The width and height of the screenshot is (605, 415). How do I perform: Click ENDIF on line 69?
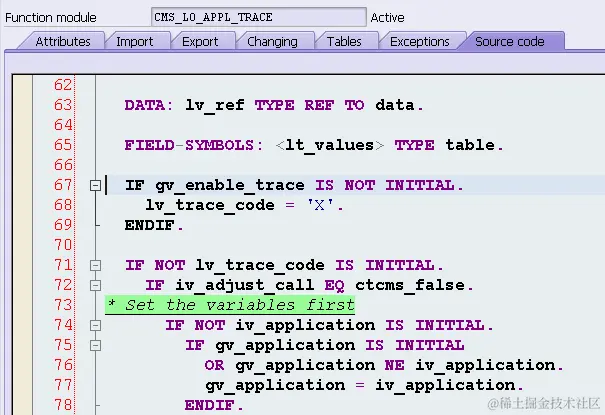coord(150,225)
